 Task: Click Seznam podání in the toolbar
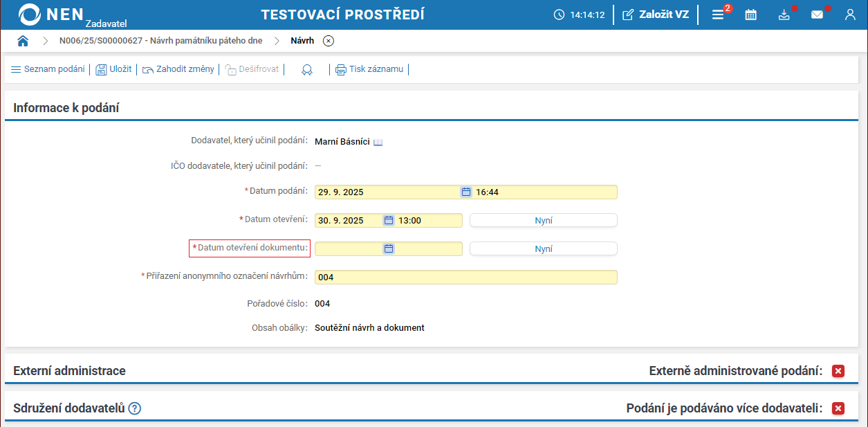coord(48,69)
